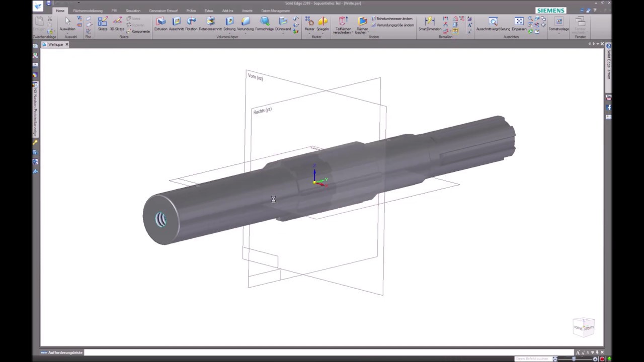
Task: Select Verrundungsgröße ändern command
Action: 392,25
